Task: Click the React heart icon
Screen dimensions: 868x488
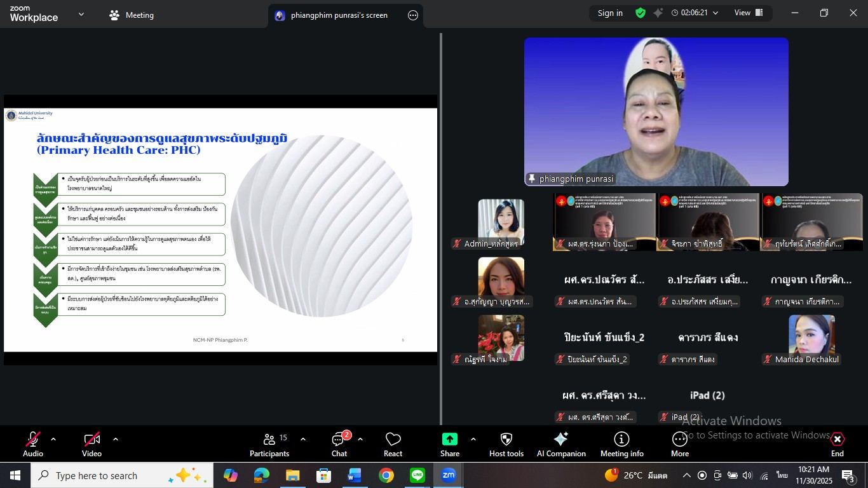Action: point(393,444)
